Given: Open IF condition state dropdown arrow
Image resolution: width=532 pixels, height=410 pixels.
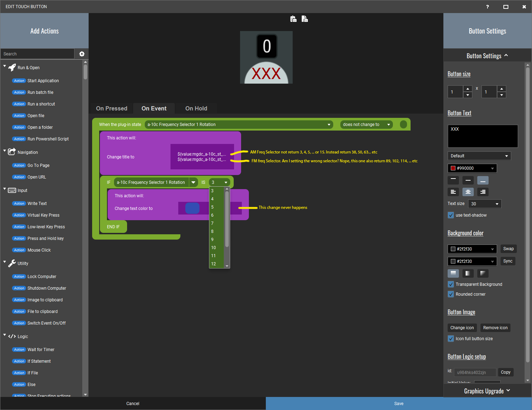Looking at the screenshot, I should 193,182.
